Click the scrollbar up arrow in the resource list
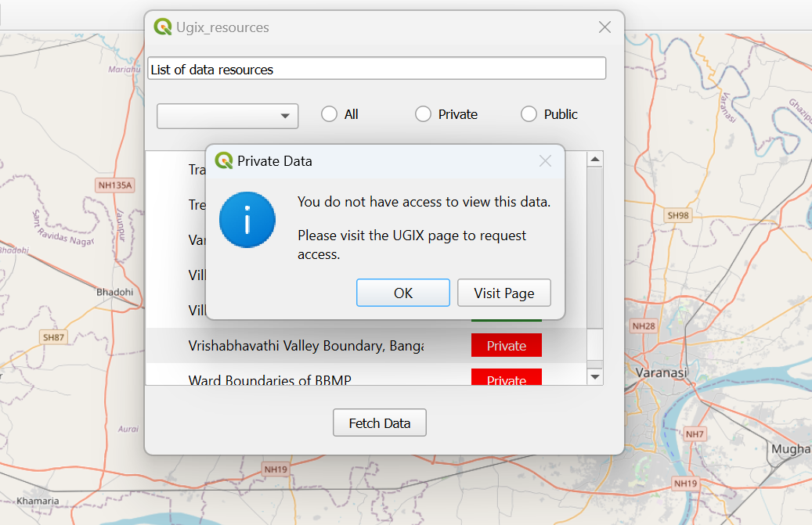This screenshot has height=525, width=812. pyautogui.click(x=595, y=158)
